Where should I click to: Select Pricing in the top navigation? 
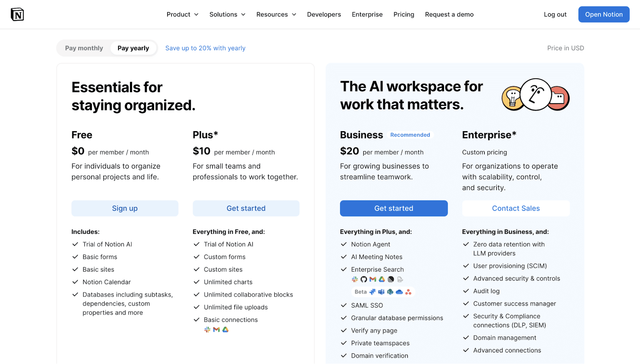tap(404, 14)
